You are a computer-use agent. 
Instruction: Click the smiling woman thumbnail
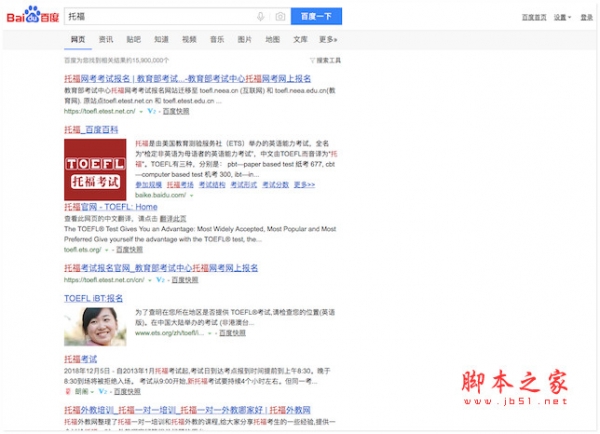pyautogui.click(x=95, y=326)
